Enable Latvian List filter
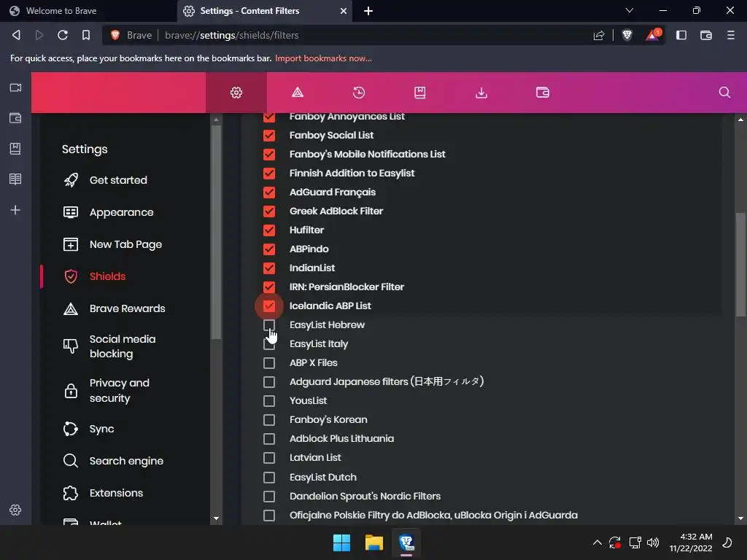Viewport: 747px width, 560px height. pyautogui.click(x=269, y=458)
